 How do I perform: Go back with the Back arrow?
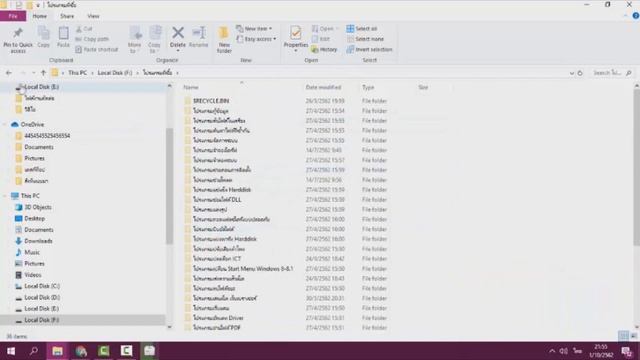(9, 73)
